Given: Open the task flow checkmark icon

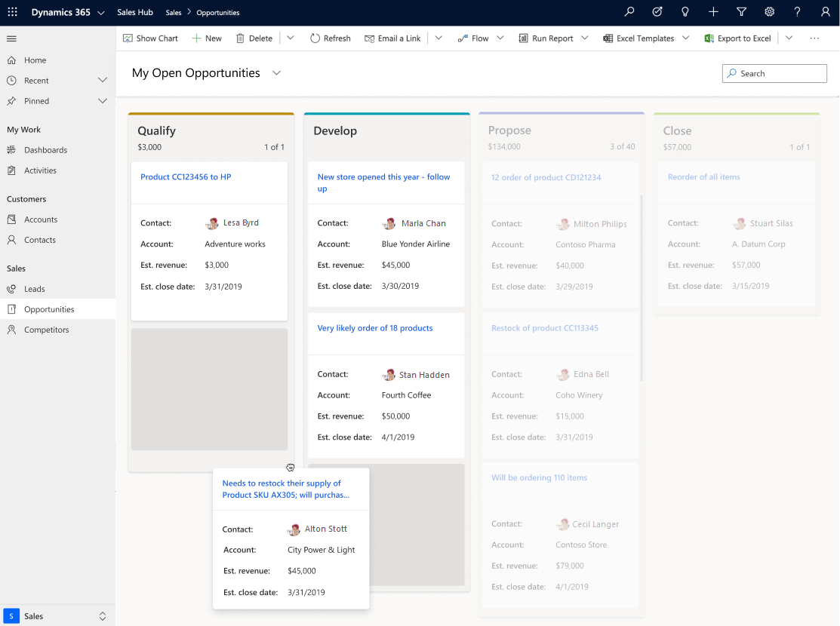Looking at the screenshot, I should [657, 12].
